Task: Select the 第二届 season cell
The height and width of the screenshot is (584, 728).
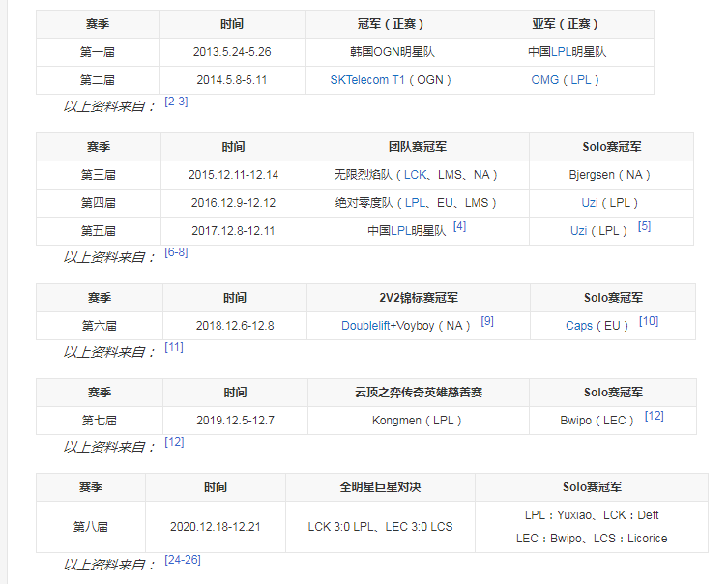Action: point(98,80)
